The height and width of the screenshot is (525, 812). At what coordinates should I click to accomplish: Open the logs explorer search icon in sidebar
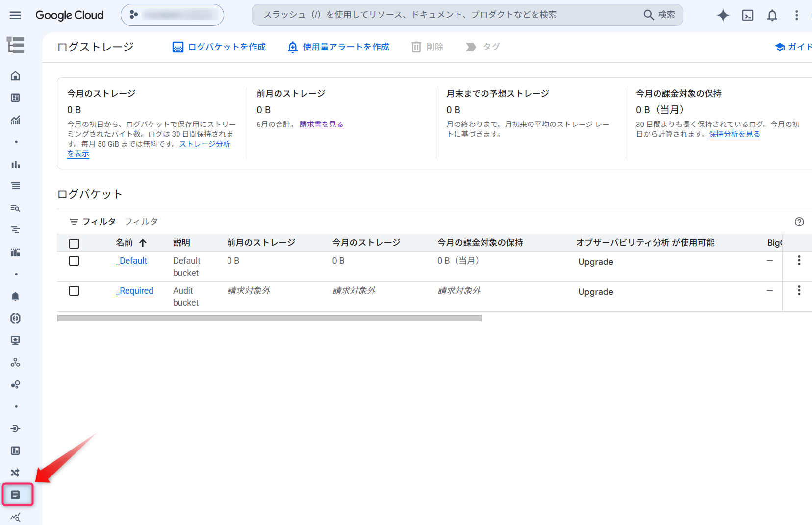point(16,208)
